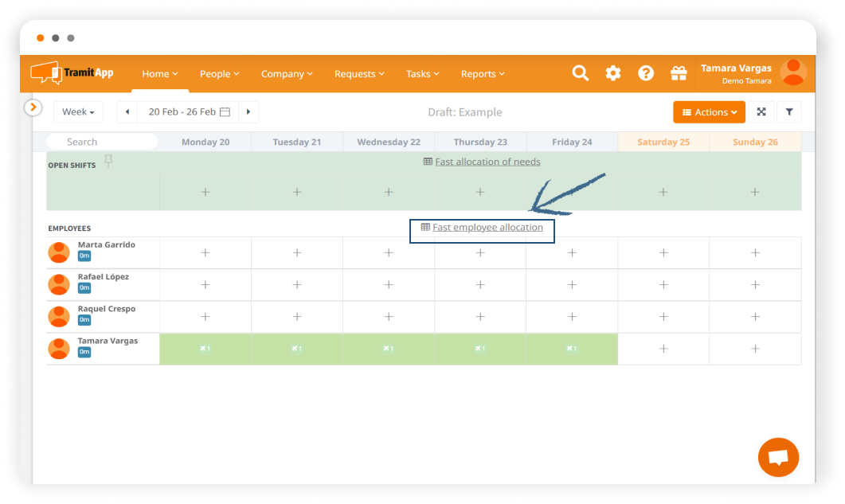The height and width of the screenshot is (504, 845).
Task: Go to previous week arrow
Action: tap(127, 112)
